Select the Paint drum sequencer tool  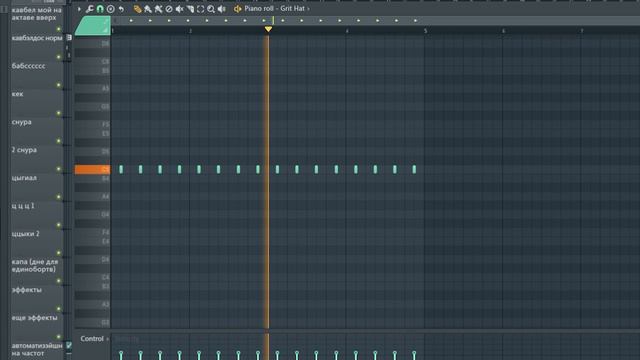pos(158,9)
